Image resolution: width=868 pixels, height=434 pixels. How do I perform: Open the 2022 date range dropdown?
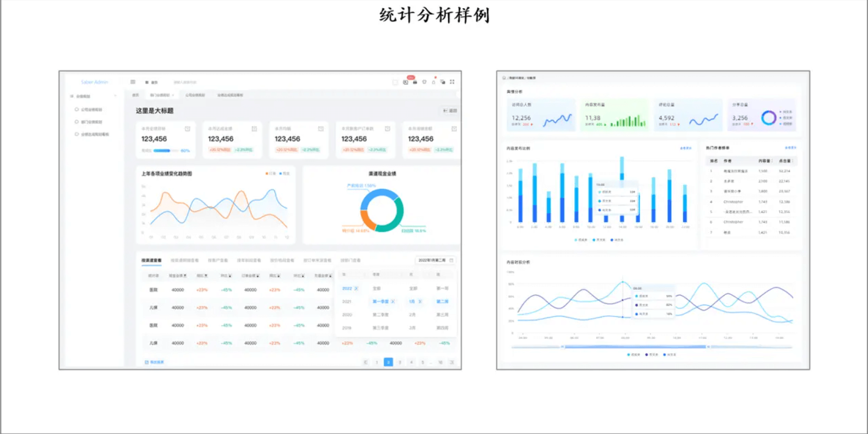click(x=435, y=260)
